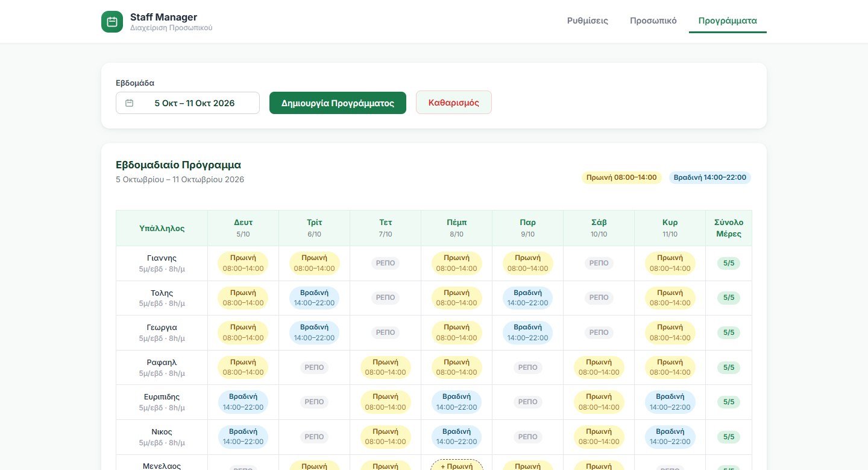Click Μενελαος Thursday dashed + Πρωινή shift
This screenshot has width=868, height=470.
pos(456,465)
